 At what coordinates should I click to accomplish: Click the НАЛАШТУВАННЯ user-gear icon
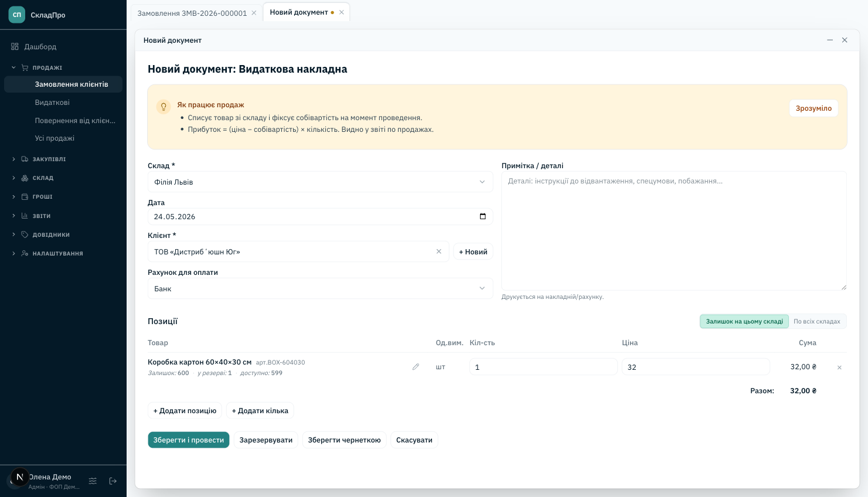(25, 253)
